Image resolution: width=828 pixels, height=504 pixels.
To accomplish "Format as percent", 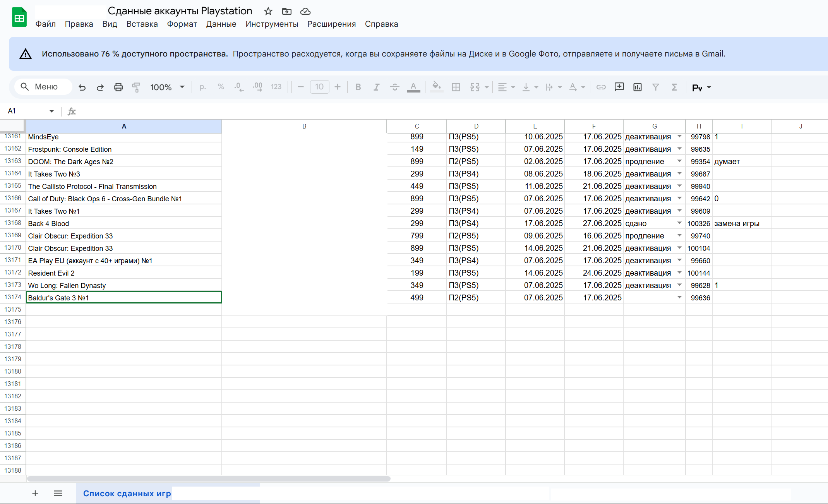I will [221, 87].
